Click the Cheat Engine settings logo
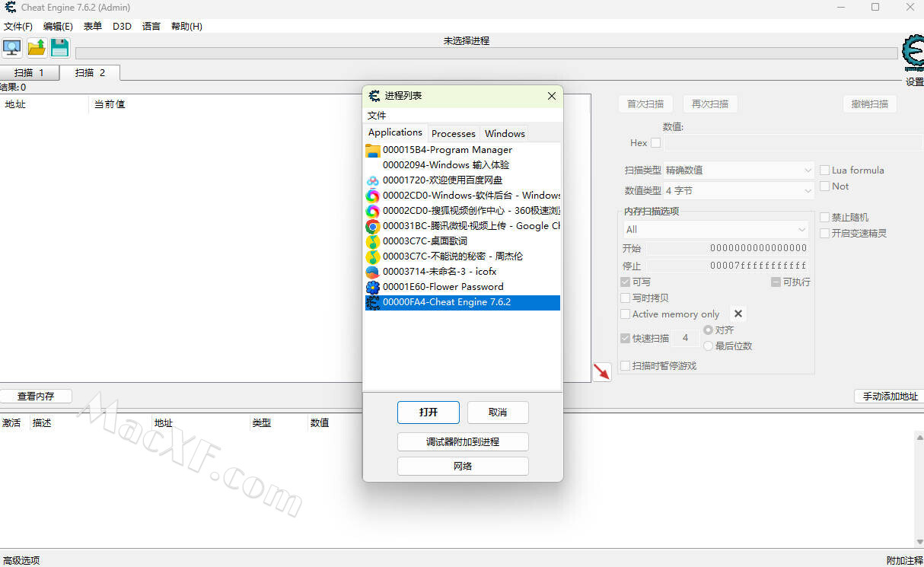This screenshot has height=567, width=924. [913, 53]
